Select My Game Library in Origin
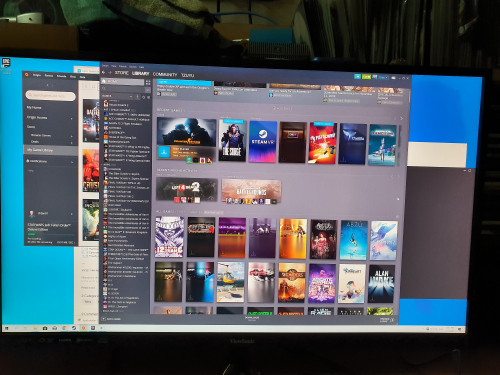Screen dimensions: 500x375 pos(50,150)
